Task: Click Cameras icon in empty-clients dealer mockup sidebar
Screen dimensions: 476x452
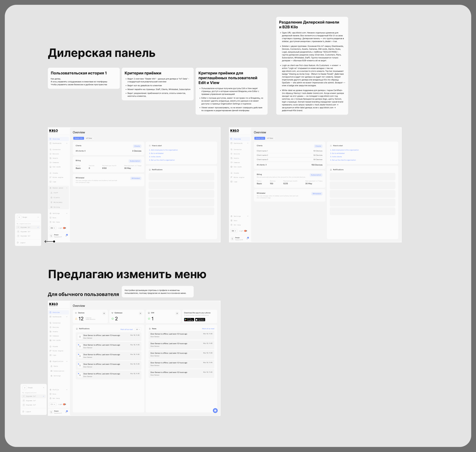Action: (x=51, y=162)
